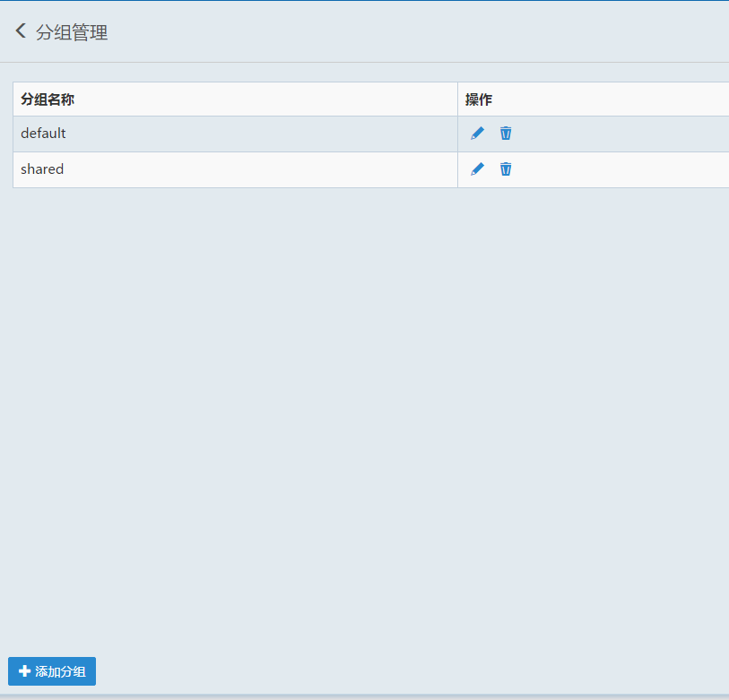
Task: Select the shared group name cell
Action: 235,169
